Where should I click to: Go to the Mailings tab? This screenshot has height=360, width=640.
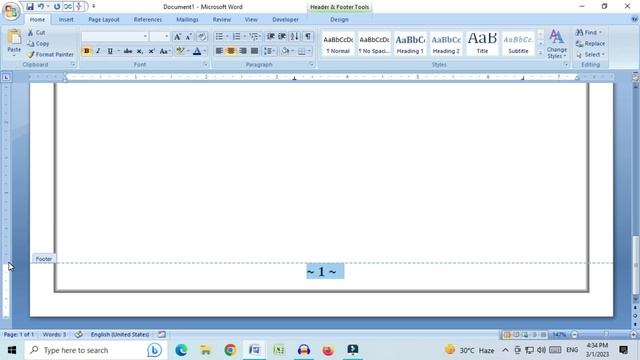[187, 19]
